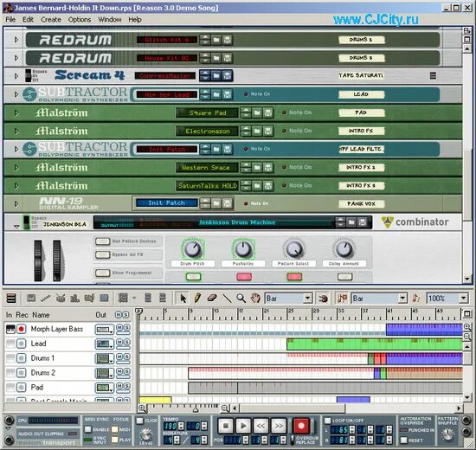Select the eraser tool
476x450 pixels.
(212, 299)
